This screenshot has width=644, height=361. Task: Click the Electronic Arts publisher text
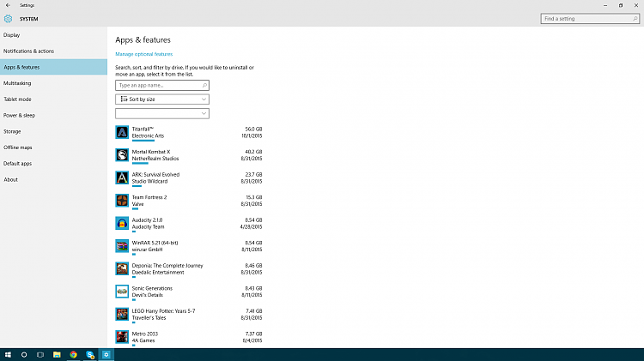pos(148,135)
